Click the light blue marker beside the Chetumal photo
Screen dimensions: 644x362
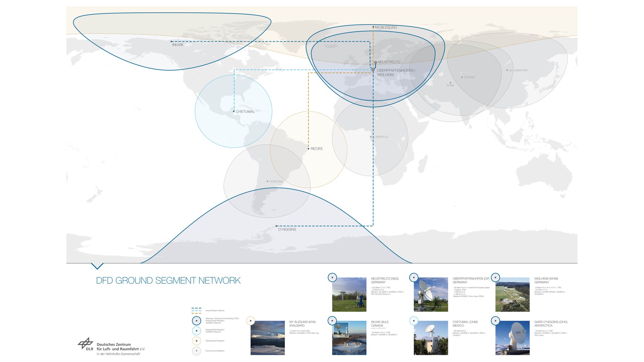click(414, 321)
